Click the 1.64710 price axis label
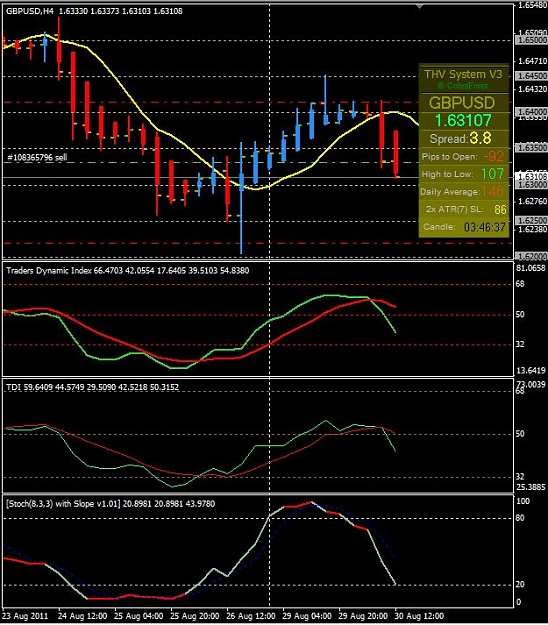Screen dimensions: 548x625 [532, 61]
